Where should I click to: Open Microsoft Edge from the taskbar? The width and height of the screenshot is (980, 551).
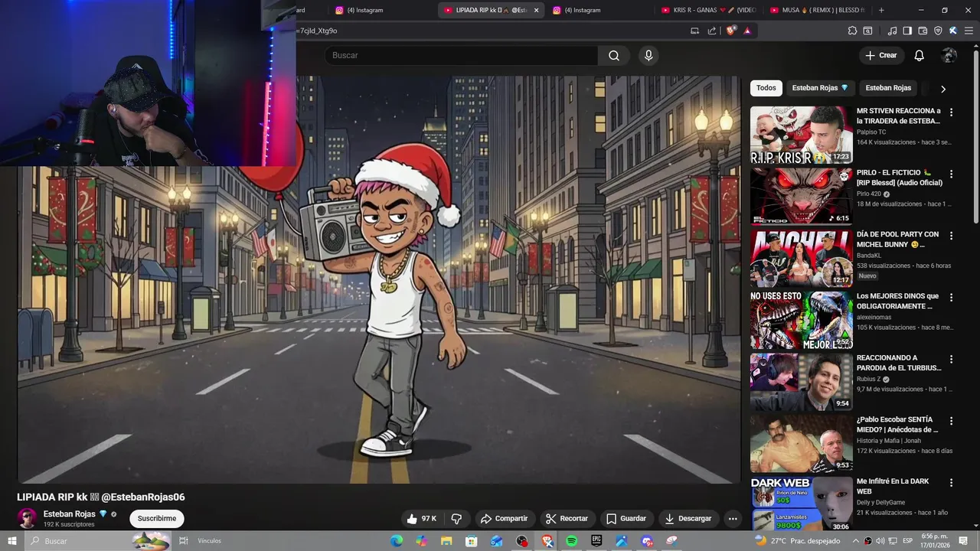(397, 541)
